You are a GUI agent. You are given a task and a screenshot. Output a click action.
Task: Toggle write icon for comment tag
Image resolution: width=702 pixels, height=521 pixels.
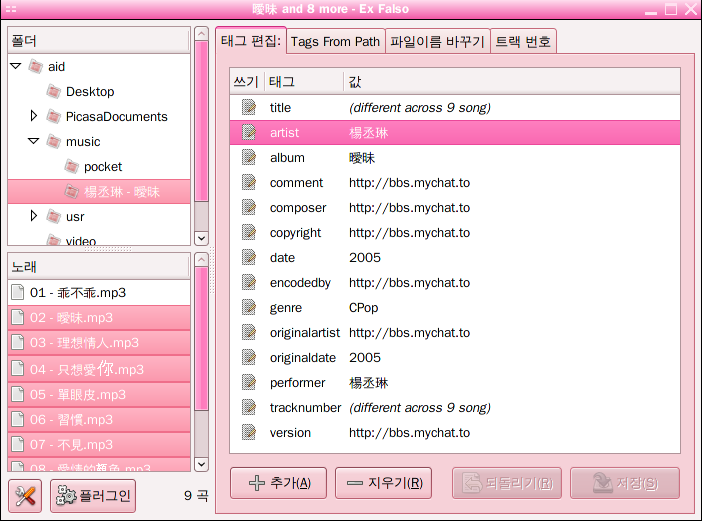(248, 183)
